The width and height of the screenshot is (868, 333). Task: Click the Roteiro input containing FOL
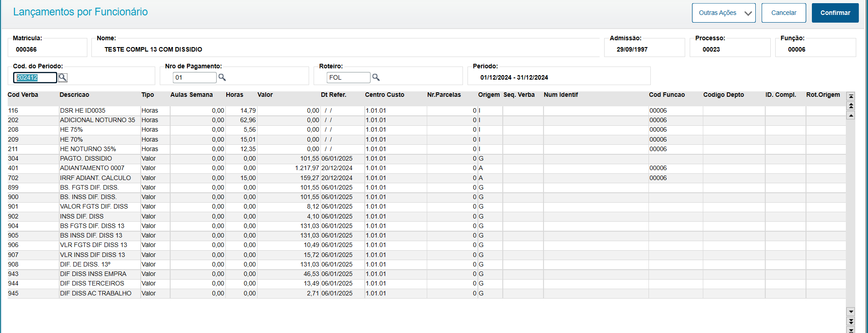tap(348, 78)
